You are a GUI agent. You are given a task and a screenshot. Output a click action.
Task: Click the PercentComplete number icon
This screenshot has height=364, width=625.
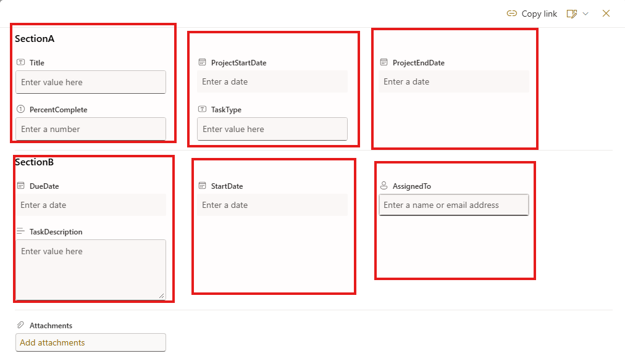pyautogui.click(x=21, y=109)
